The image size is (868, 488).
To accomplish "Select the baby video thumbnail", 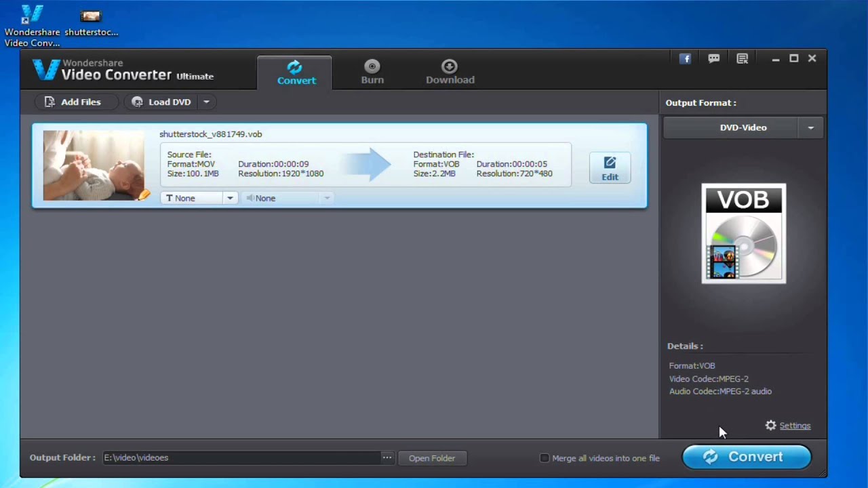I will [94, 165].
